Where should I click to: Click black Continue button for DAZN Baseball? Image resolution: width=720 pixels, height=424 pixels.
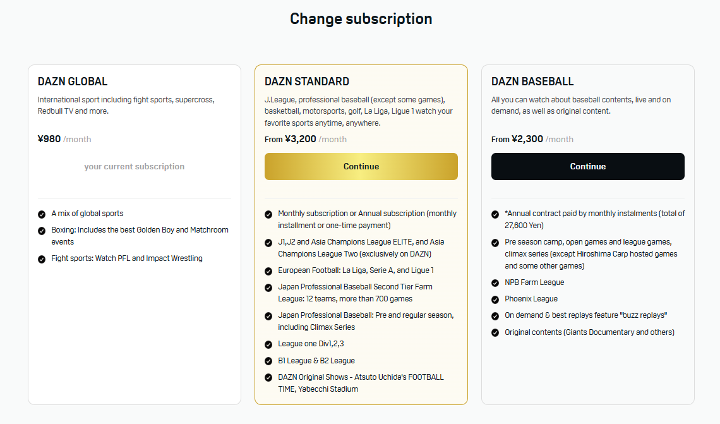pos(587,167)
